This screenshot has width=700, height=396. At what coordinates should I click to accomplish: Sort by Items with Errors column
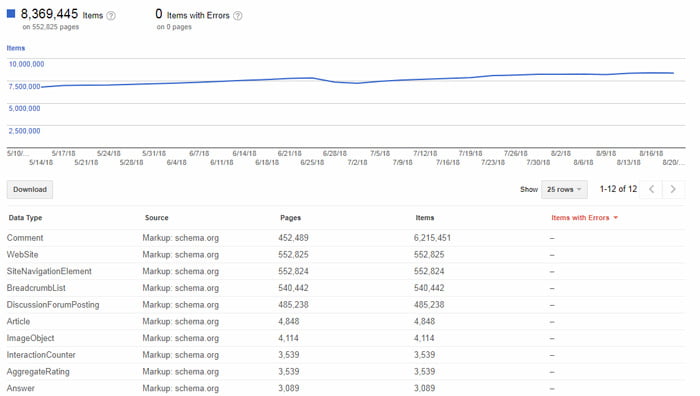(584, 218)
